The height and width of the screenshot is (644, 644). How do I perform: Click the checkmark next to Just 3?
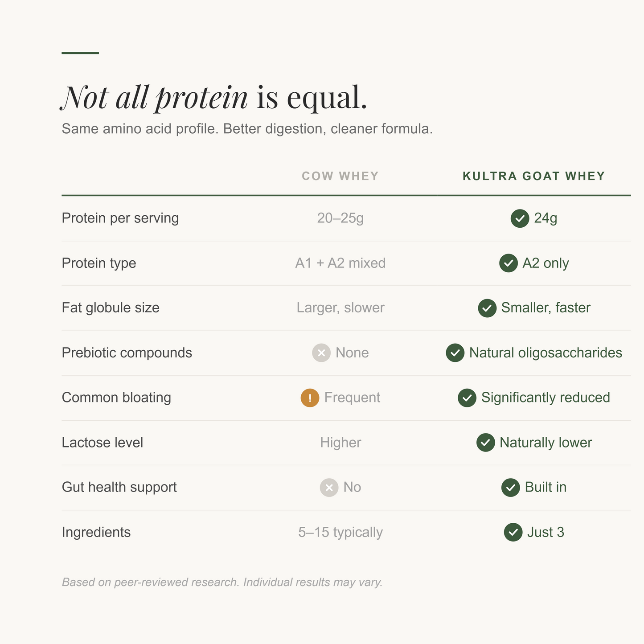(x=513, y=532)
